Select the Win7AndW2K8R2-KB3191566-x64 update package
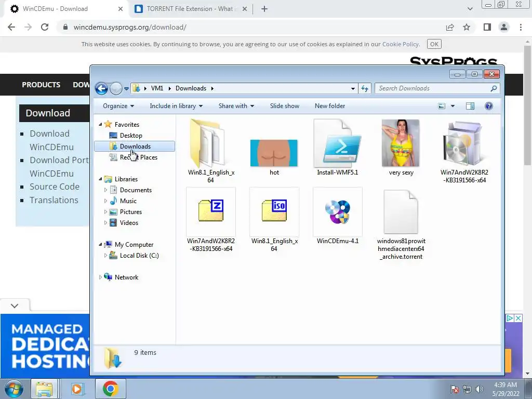532x399 pixels. tap(464, 151)
